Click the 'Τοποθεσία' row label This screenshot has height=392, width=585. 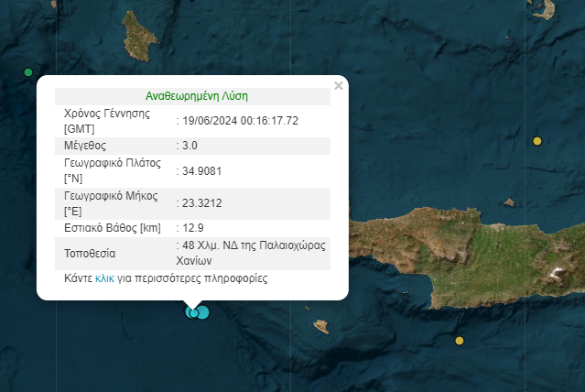90,253
